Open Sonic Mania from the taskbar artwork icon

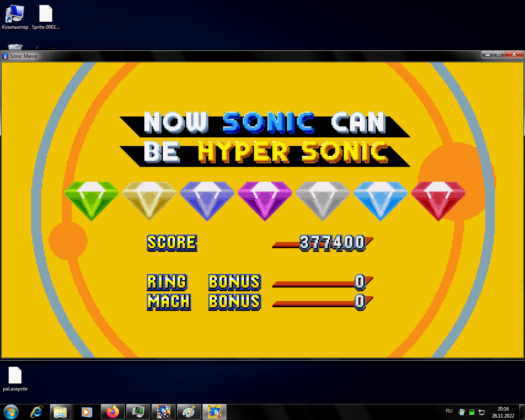tap(163, 411)
